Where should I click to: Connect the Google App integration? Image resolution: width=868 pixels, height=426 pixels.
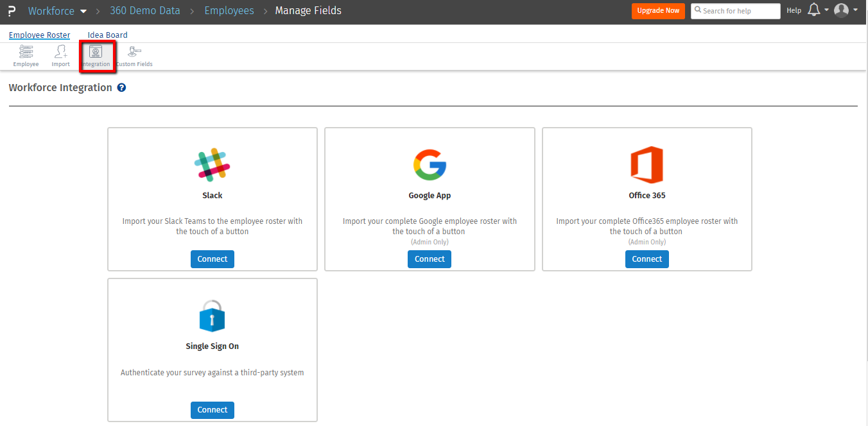click(x=430, y=259)
